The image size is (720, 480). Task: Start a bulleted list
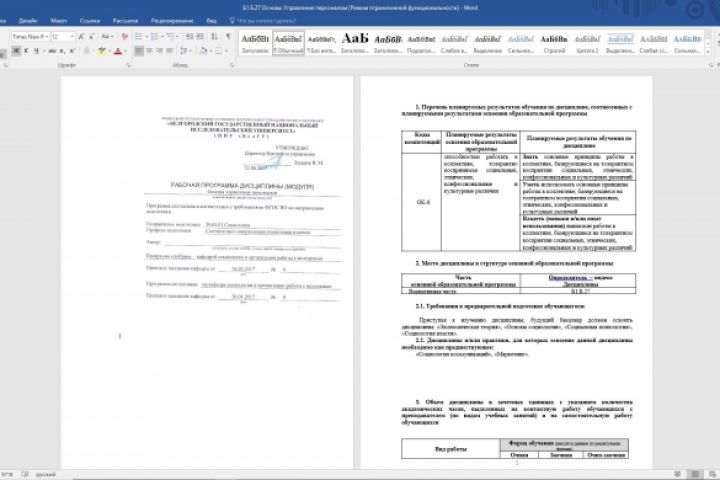[x=139, y=36]
